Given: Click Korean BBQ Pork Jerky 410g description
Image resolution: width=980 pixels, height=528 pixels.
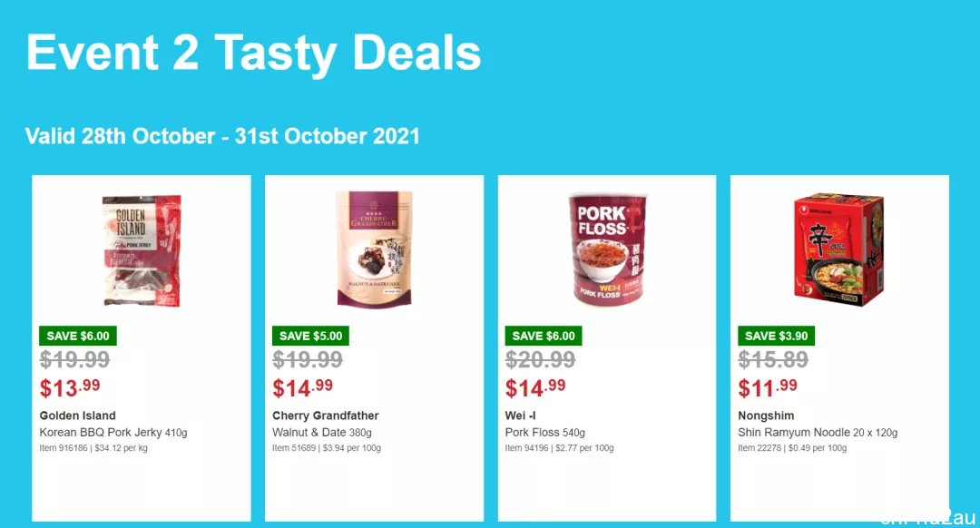Looking at the screenshot, I should coord(113,433).
